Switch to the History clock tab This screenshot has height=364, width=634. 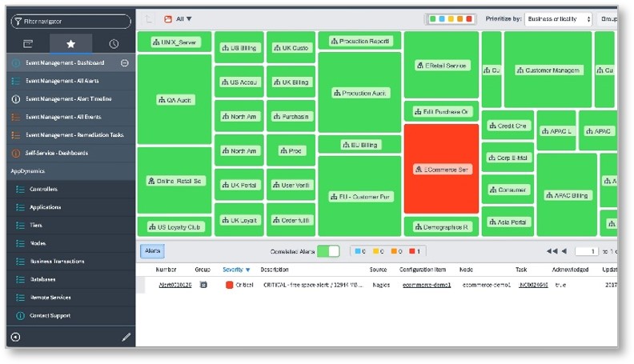click(x=113, y=43)
